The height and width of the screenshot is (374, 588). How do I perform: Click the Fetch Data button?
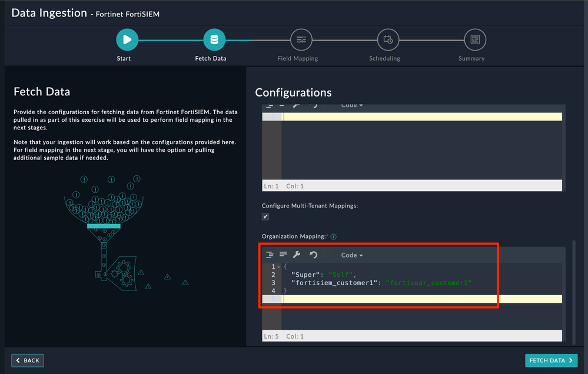[551, 360]
